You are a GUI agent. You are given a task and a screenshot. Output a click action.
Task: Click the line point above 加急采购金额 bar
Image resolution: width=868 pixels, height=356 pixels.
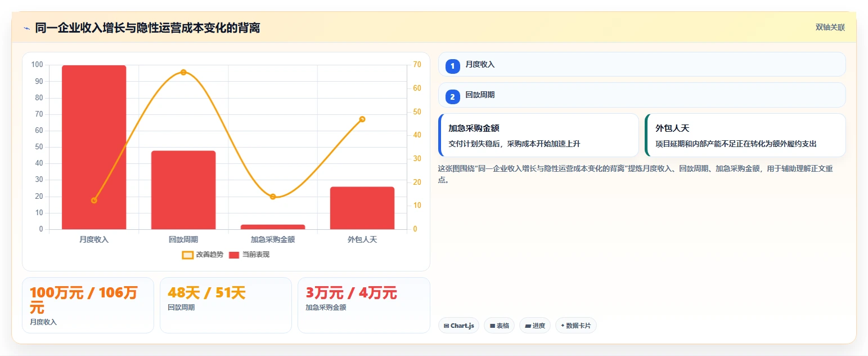pyautogui.click(x=273, y=197)
